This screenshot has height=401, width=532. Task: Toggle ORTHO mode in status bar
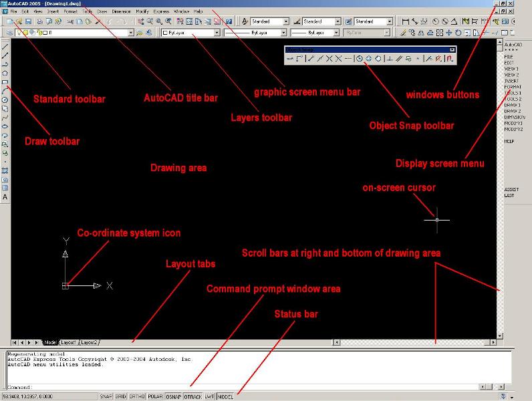pyautogui.click(x=137, y=396)
